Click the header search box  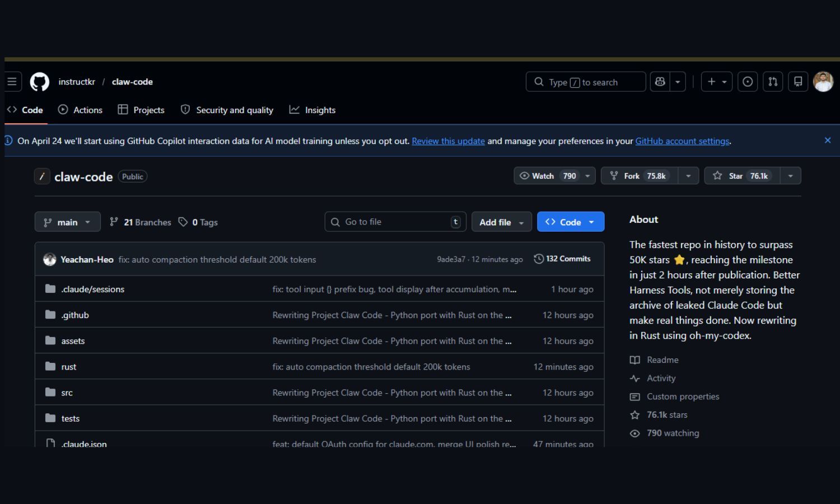tap(586, 82)
